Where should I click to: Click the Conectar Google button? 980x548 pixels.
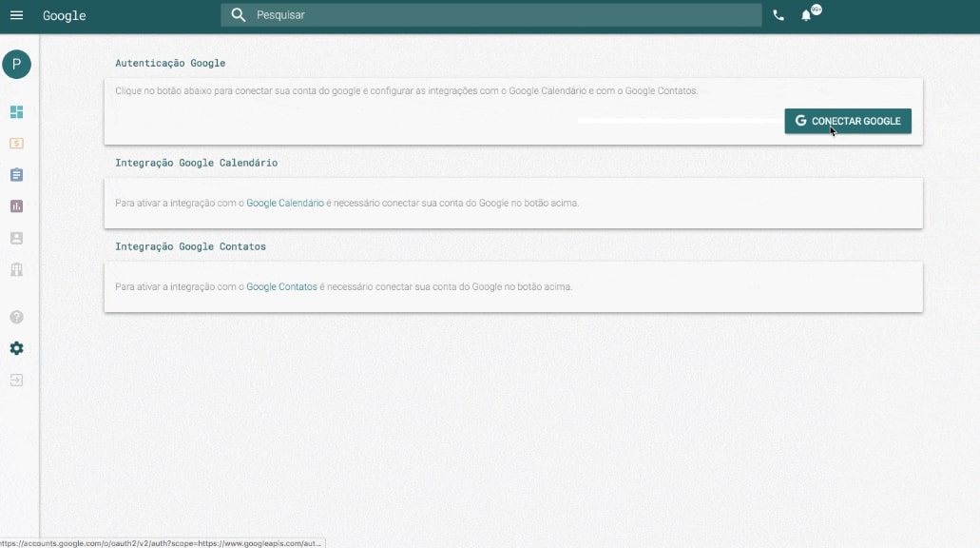(x=848, y=121)
